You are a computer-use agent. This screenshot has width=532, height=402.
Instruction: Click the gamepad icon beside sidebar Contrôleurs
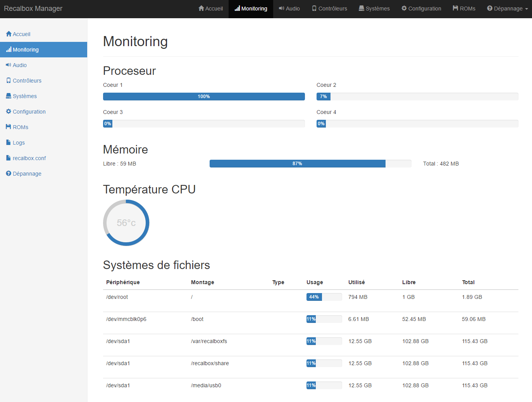click(x=9, y=81)
